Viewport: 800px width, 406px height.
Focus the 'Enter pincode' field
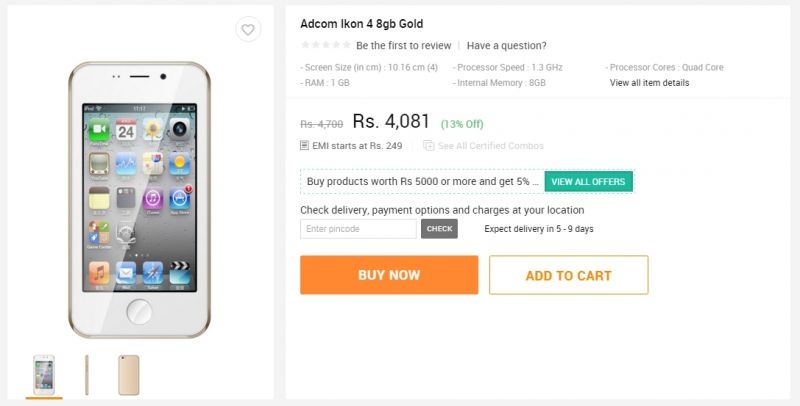pyautogui.click(x=358, y=229)
